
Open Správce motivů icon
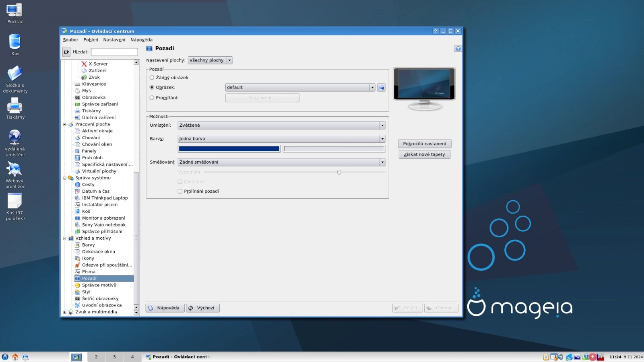[77, 285]
